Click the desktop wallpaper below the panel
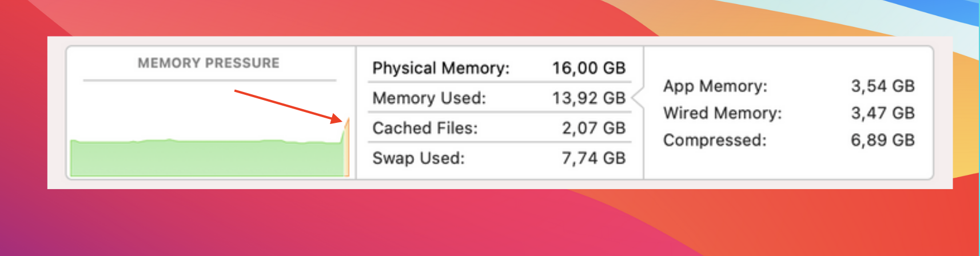 (490, 223)
